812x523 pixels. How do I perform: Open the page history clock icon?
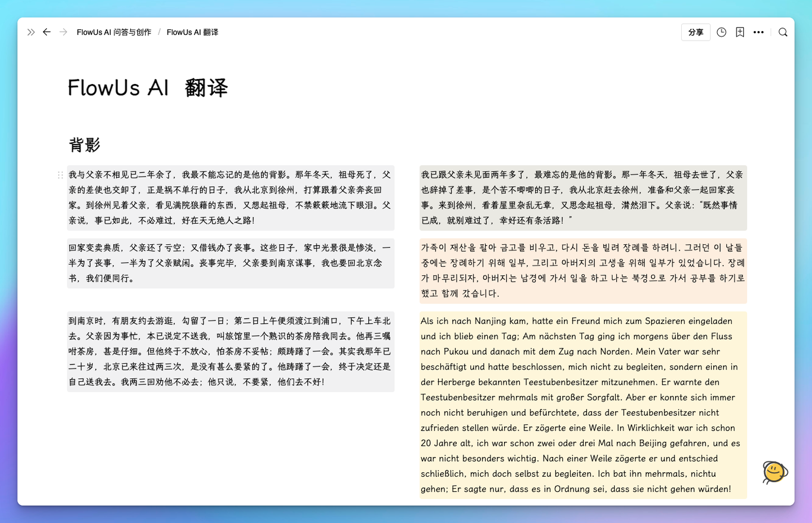(721, 32)
